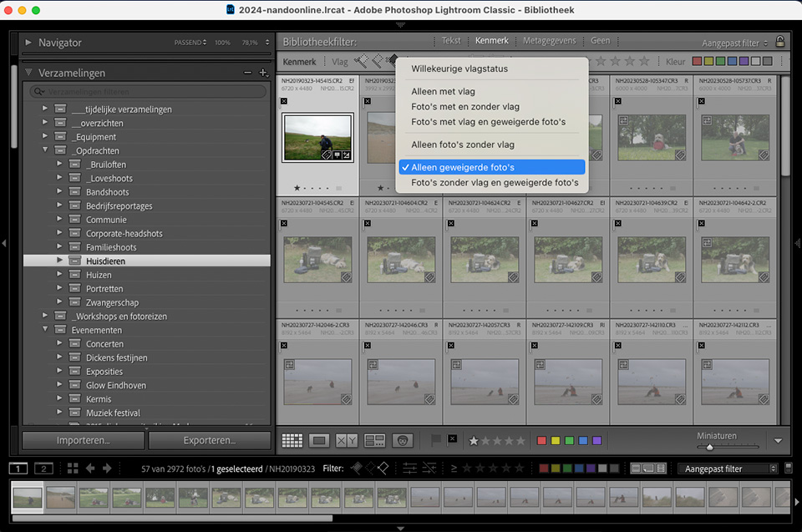Switch filter to the Tekst tab

[451, 40]
